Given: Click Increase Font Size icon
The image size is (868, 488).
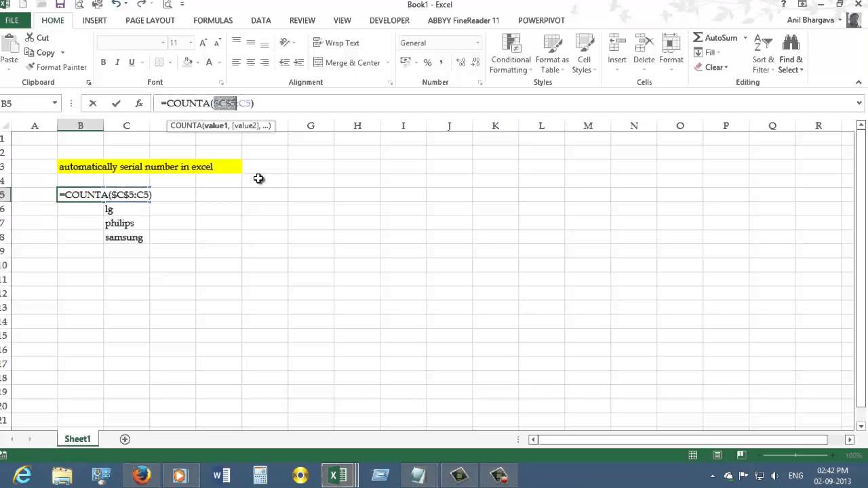Looking at the screenshot, I should click(203, 43).
